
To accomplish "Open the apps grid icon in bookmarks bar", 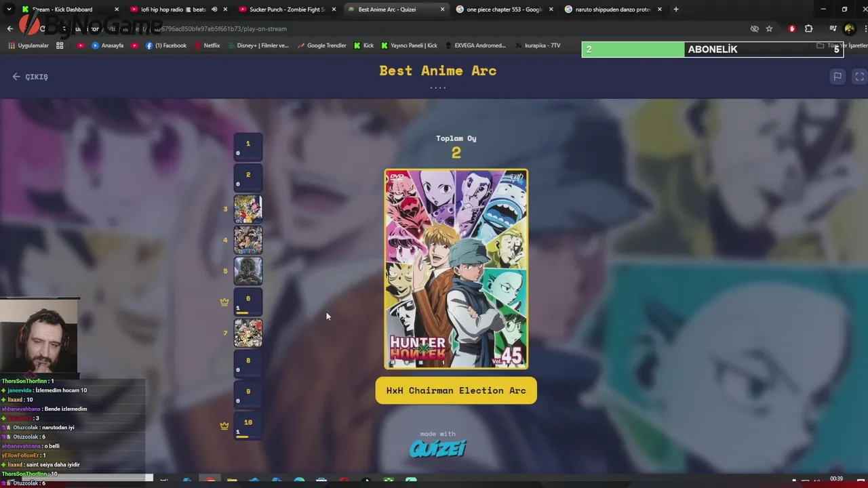I will click(x=60, y=45).
